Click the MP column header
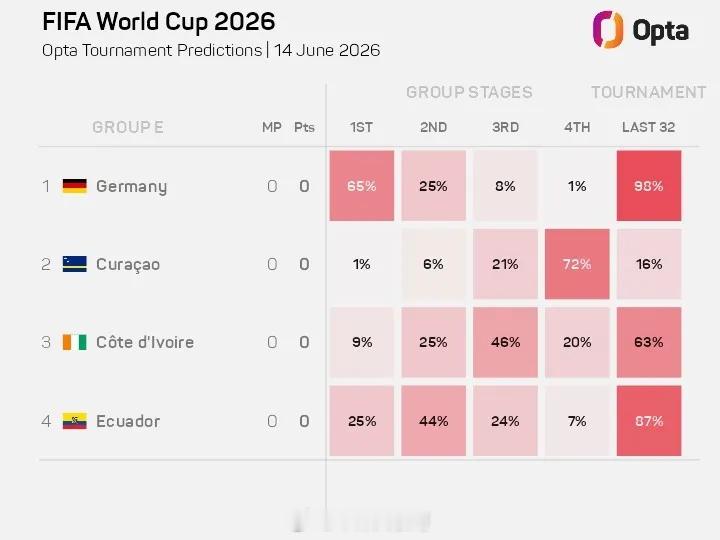Screen dimensions: 720x540 click(272, 127)
